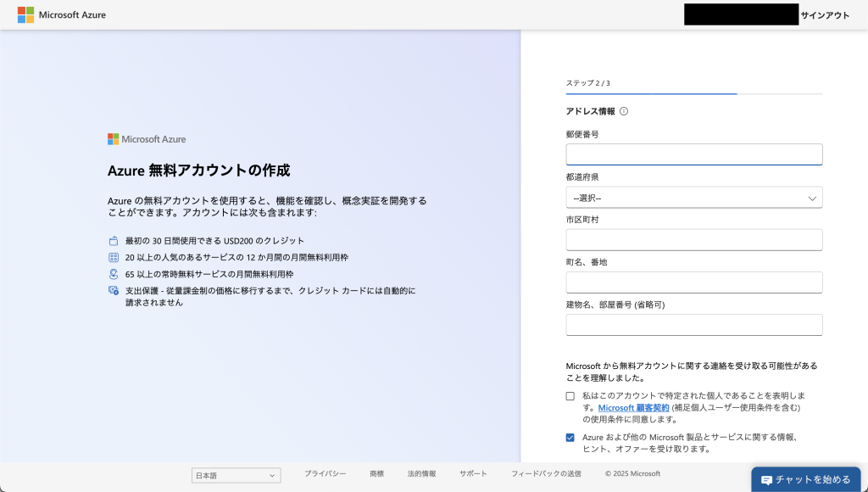Click the Microsoft Azure logo in header
Image resolution: width=868 pixels, height=492 pixels.
click(62, 15)
